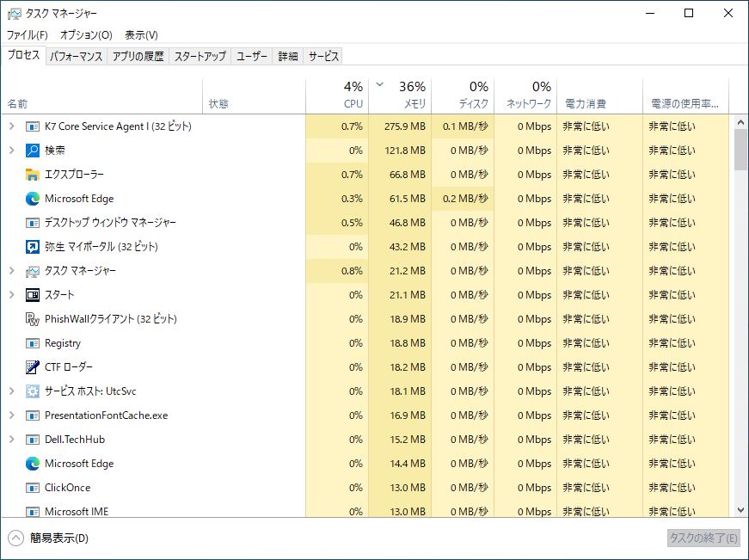Expand the サービス ホスト: UtcSvc entry
Screen dimensions: 749x560
11,391
